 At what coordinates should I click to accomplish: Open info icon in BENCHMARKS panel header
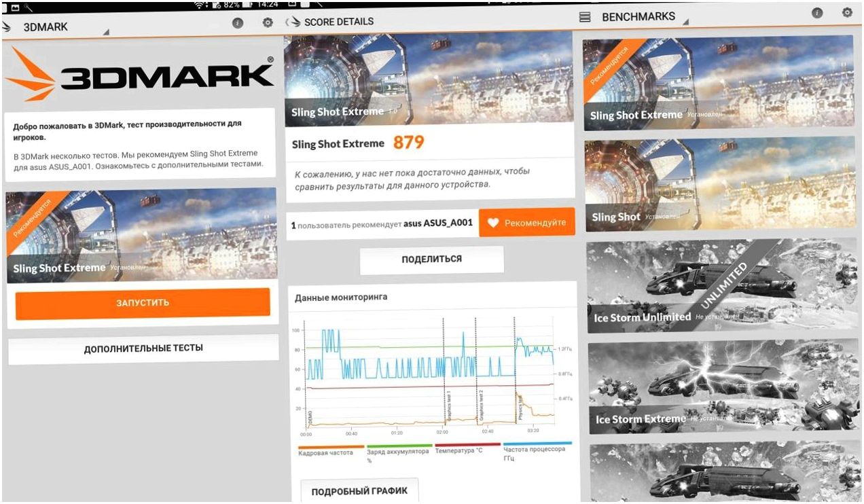[x=817, y=13]
